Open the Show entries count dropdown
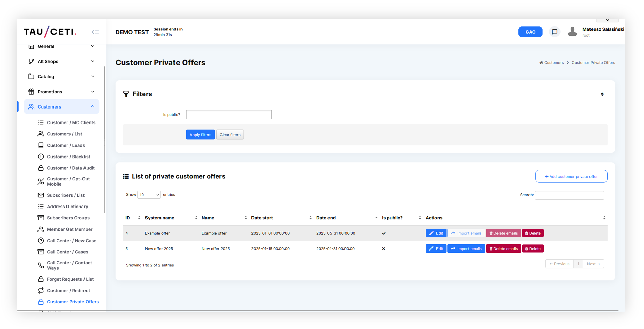 [149, 195]
